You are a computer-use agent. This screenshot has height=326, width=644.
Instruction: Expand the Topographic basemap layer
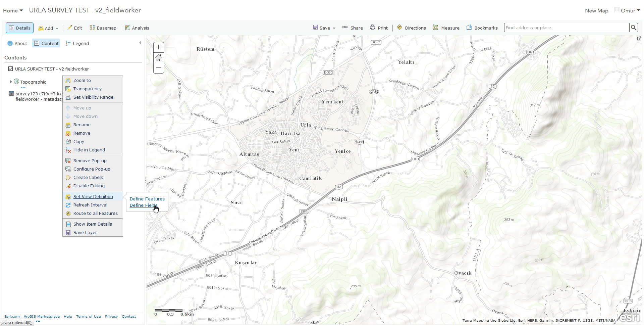coord(11,82)
